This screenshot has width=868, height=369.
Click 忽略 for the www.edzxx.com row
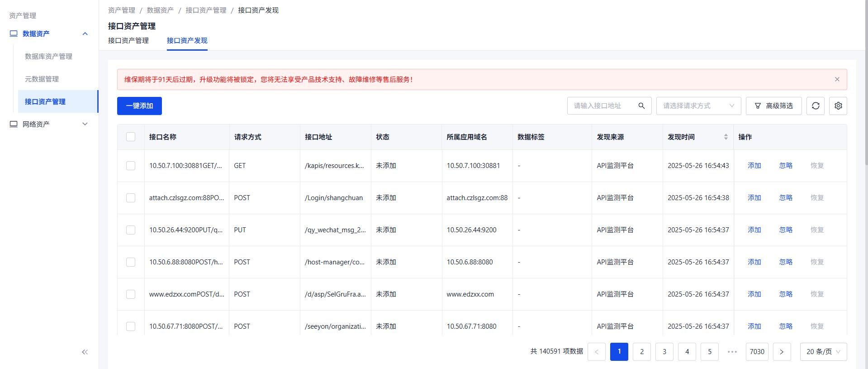coord(785,294)
